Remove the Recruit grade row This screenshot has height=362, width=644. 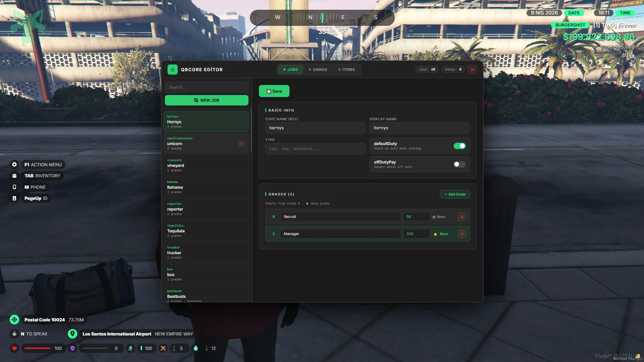click(x=462, y=217)
